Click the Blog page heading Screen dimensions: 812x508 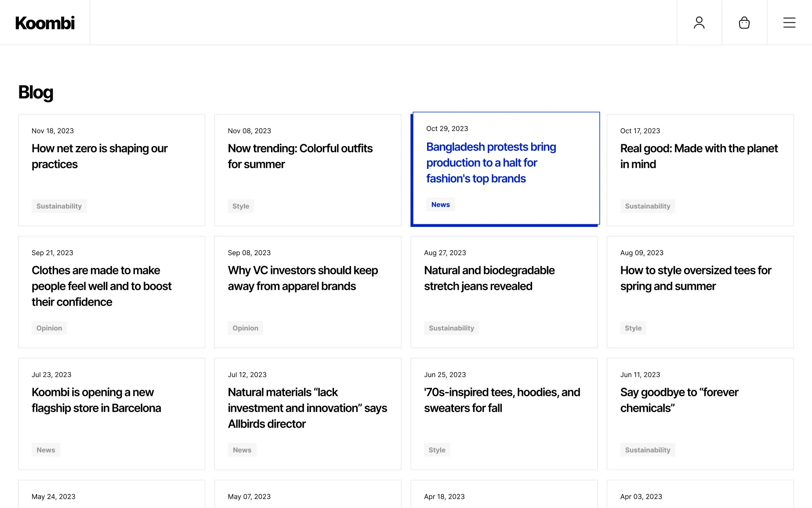click(x=36, y=93)
